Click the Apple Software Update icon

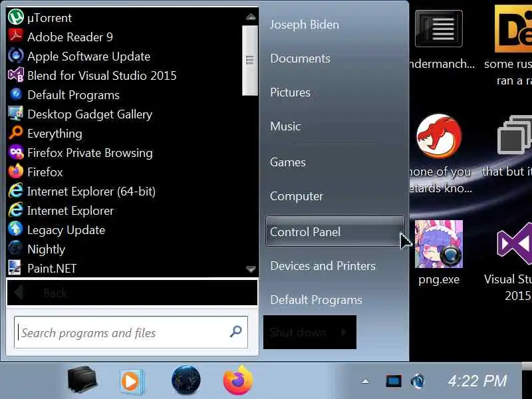pos(15,55)
